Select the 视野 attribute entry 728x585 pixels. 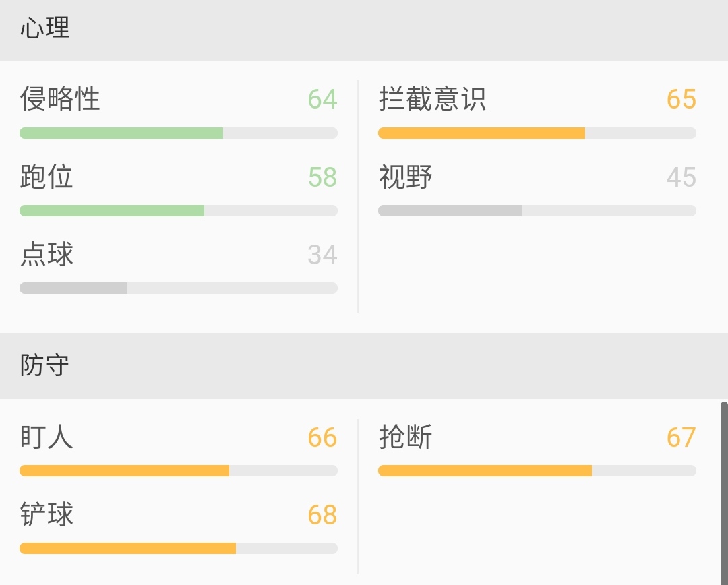[x=406, y=177]
